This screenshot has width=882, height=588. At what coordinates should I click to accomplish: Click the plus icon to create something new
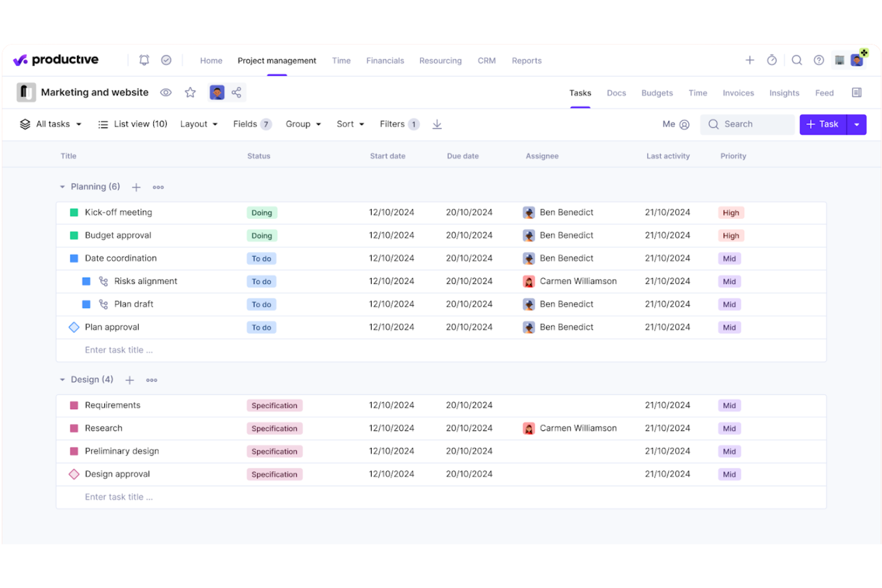tap(749, 60)
